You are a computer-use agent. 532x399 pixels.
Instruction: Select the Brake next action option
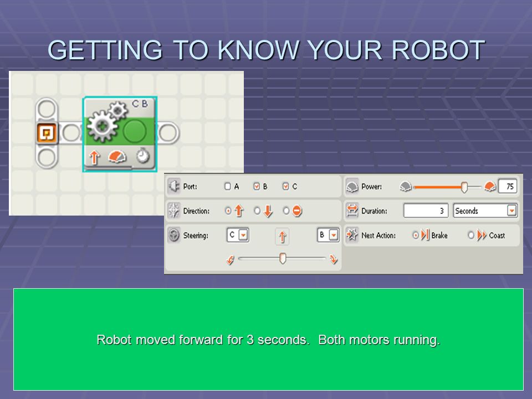(x=416, y=235)
